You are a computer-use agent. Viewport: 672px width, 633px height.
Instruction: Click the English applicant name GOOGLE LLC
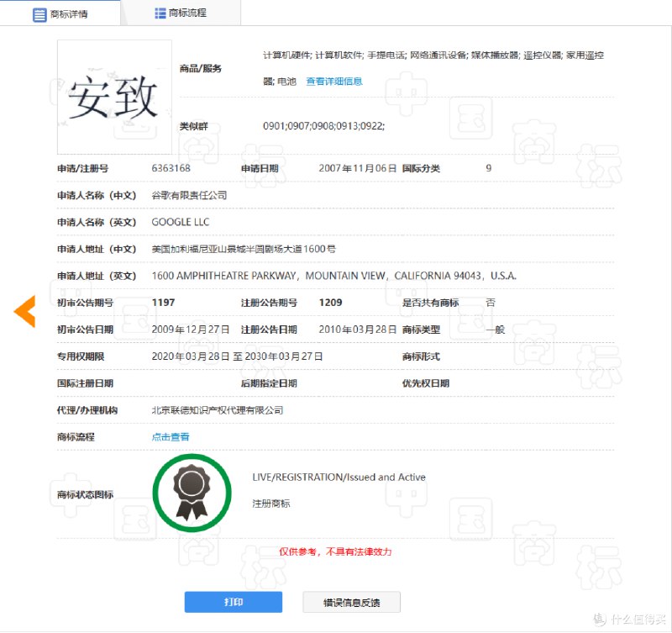(x=181, y=222)
